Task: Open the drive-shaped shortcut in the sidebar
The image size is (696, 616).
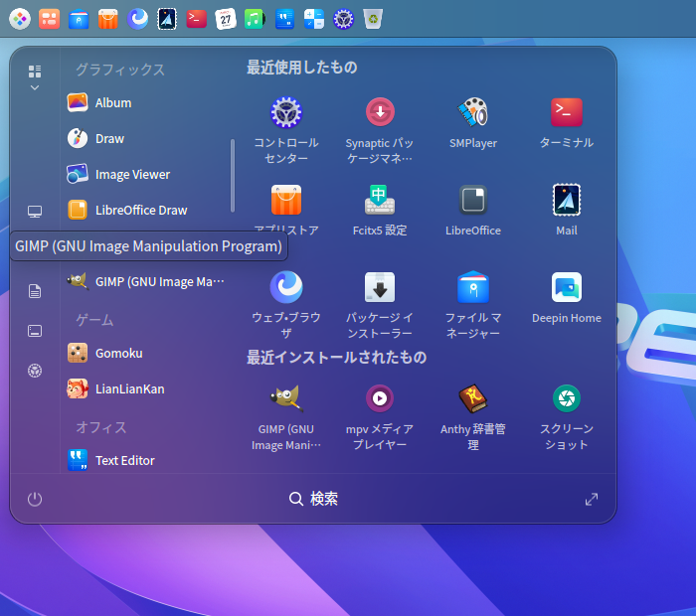Action: (x=35, y=331)
